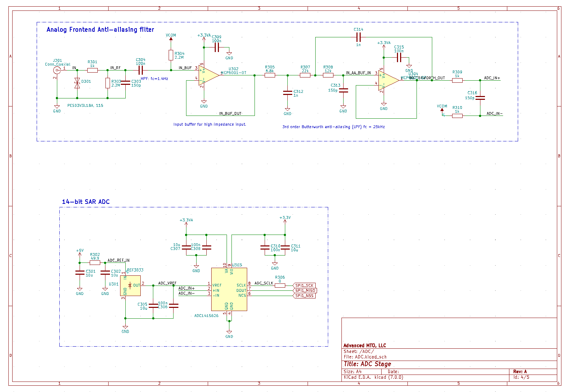567x392 pixels.
Task: Click decoupling capacitor C309 100n
Action: click(216, 47)
